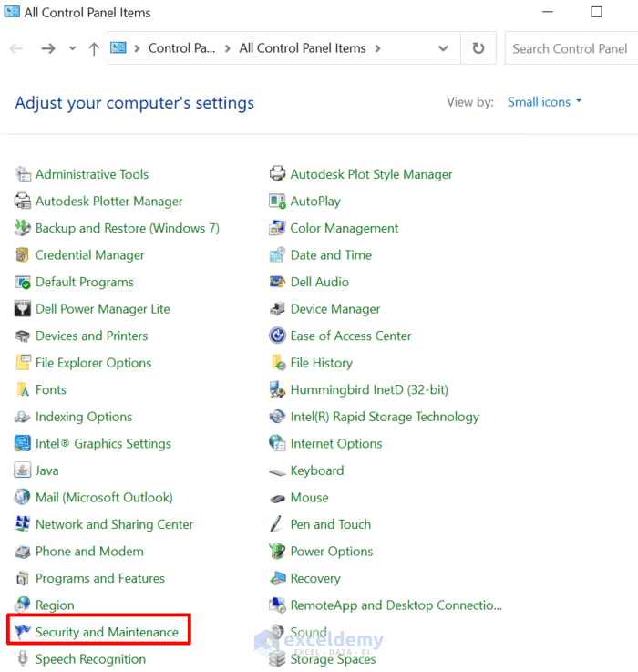Expand chevron after Control Pa... breadcrumb
This screenshot has height=672, width=638.
pos(228,48)
